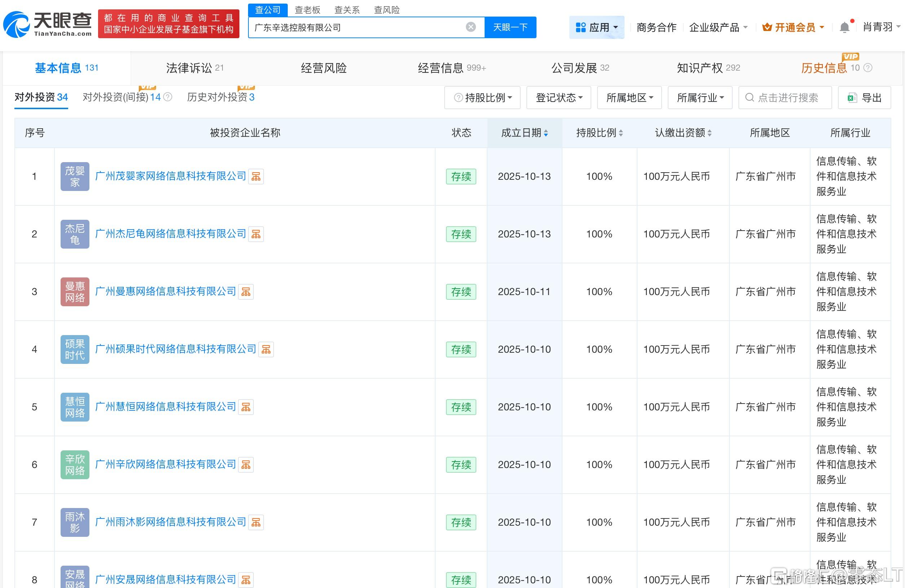Click the 辛欣网络 company logo thumbnail
Image resolution: width=905 pixels, height=588 pixels.
pyautogui.click(x=75, y=464)
